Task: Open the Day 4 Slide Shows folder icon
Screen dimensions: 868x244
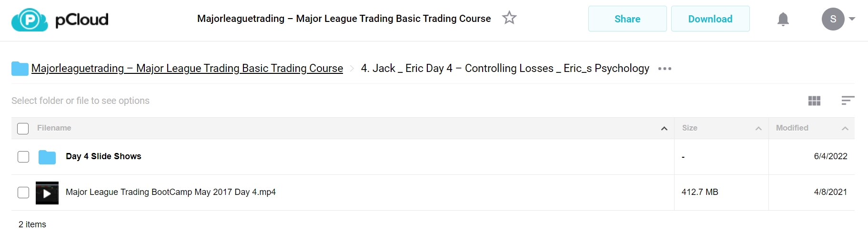Action: (x=47, y=157)
